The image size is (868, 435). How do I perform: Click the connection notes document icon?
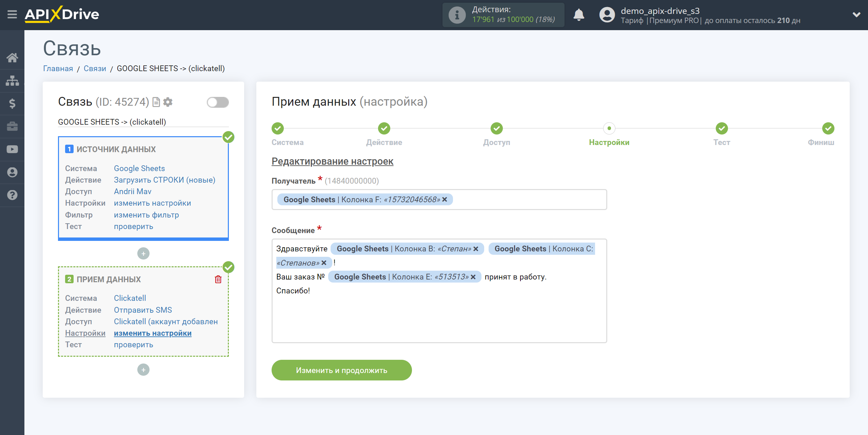coord(156,102)
